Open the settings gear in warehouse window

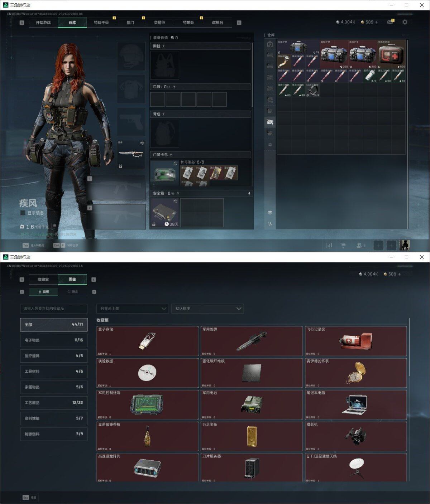405,22
